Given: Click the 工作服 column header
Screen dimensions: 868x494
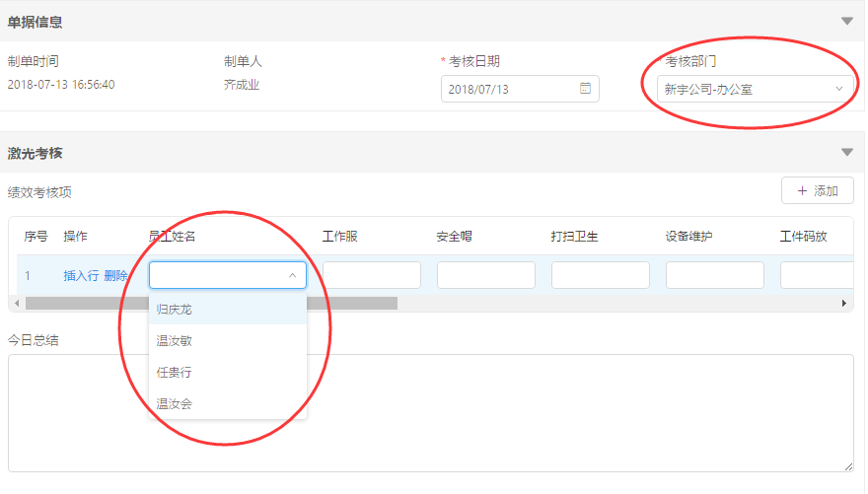Looking at the screenshot, I should 340,237.
